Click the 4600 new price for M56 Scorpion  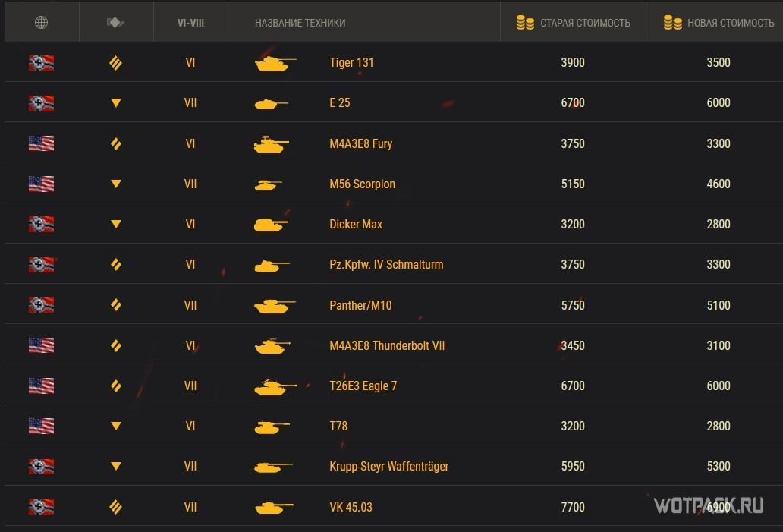(718, 184)
